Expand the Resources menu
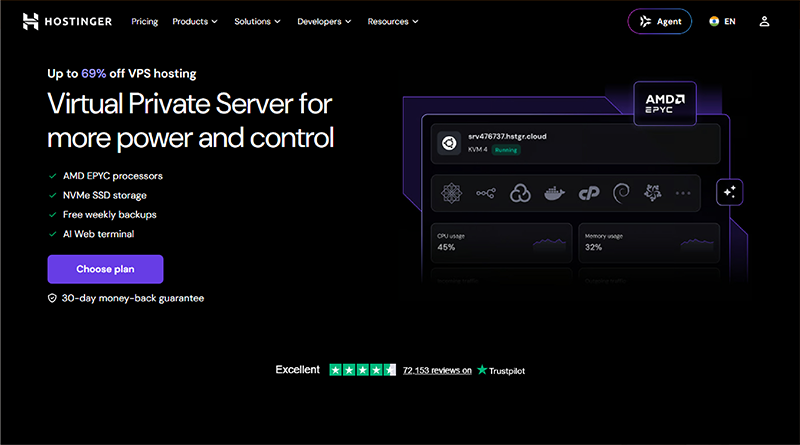The image size is (800, 445). point(393,21)
